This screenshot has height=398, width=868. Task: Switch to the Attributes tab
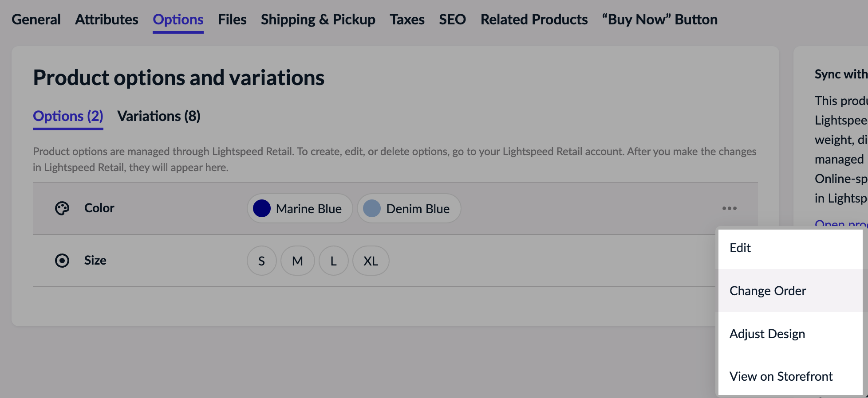[107, 19]
